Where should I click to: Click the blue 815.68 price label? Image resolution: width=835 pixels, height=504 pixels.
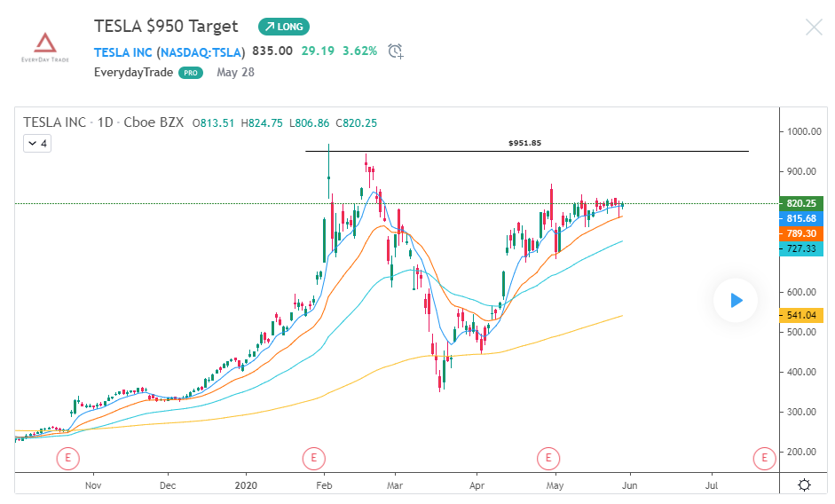click(x=801, y=218)
